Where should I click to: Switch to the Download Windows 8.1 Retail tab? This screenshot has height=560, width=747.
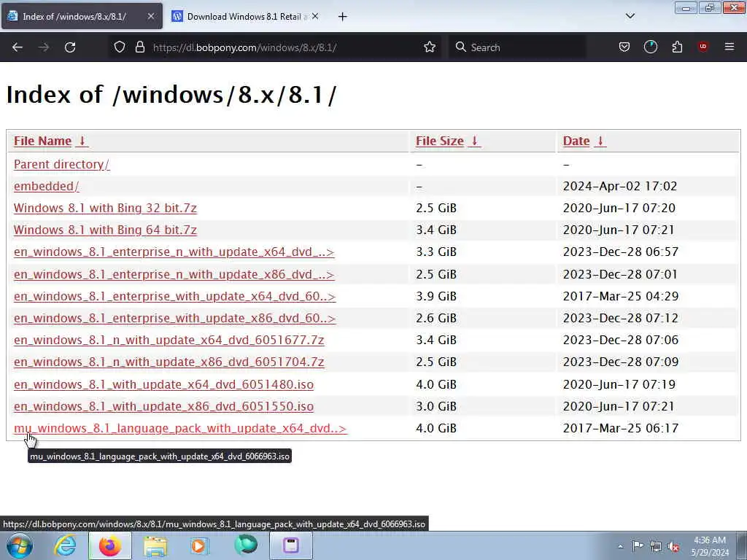245,17
